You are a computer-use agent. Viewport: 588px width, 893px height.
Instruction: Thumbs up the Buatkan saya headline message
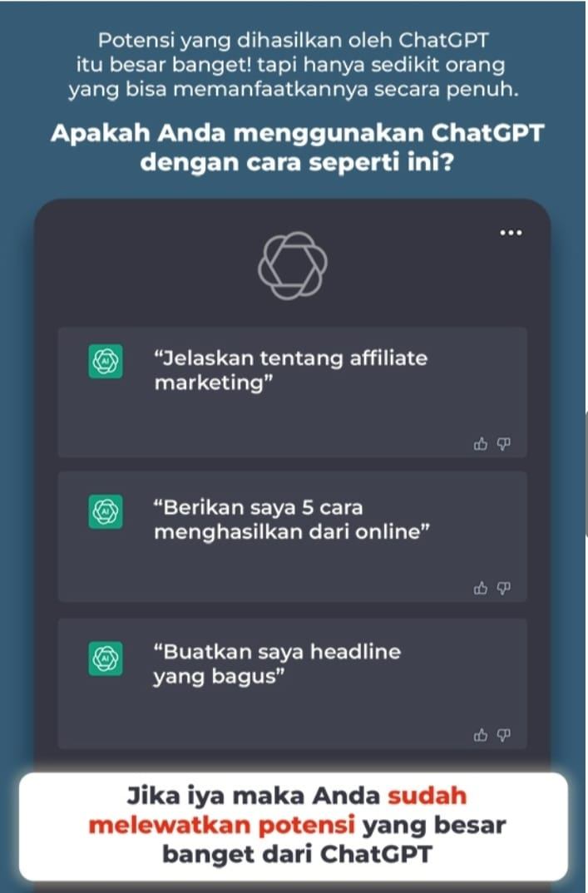481,735
